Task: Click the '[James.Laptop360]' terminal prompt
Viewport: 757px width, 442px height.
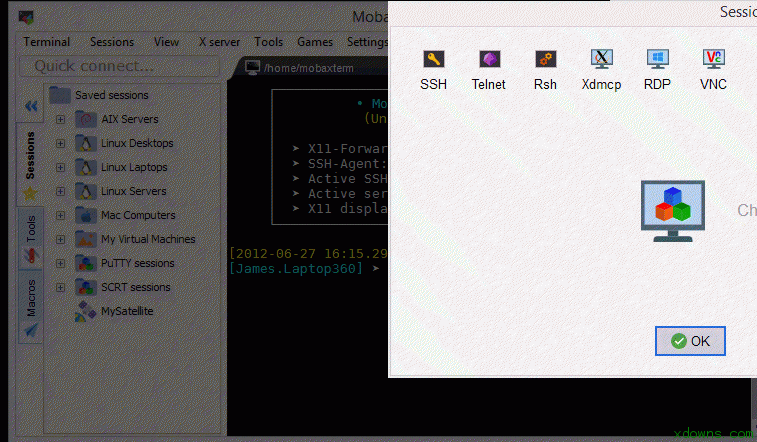Action: [296, 269]
